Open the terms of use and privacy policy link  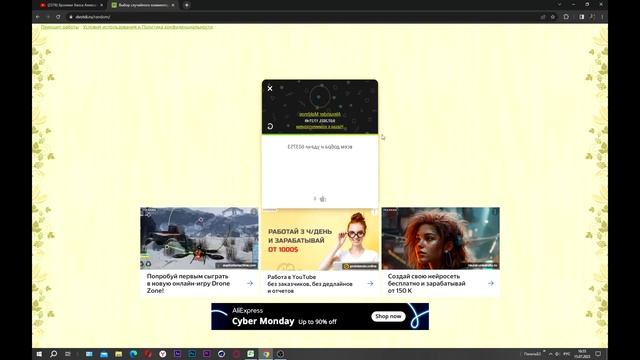(x=148, y=27)
